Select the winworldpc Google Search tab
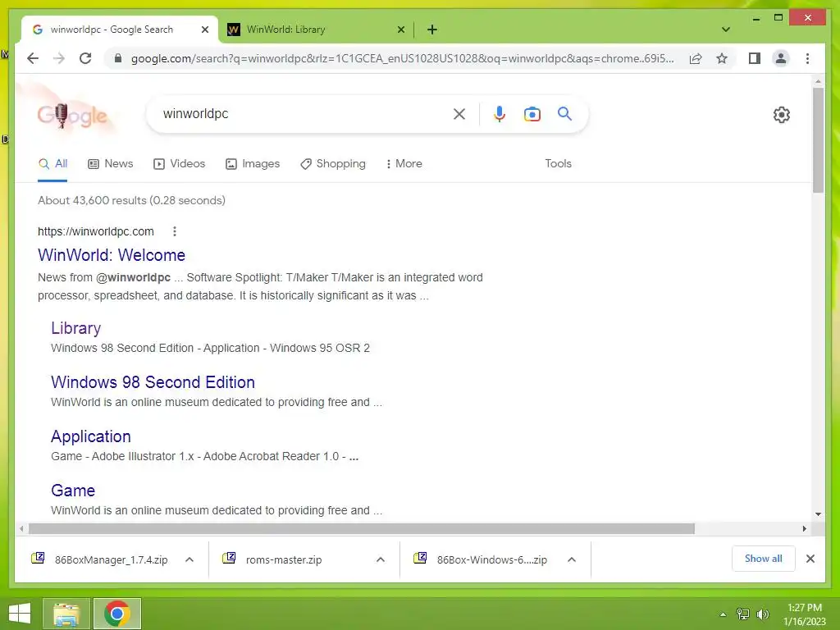This screenshot has width=840, height=630. [121, 30]
